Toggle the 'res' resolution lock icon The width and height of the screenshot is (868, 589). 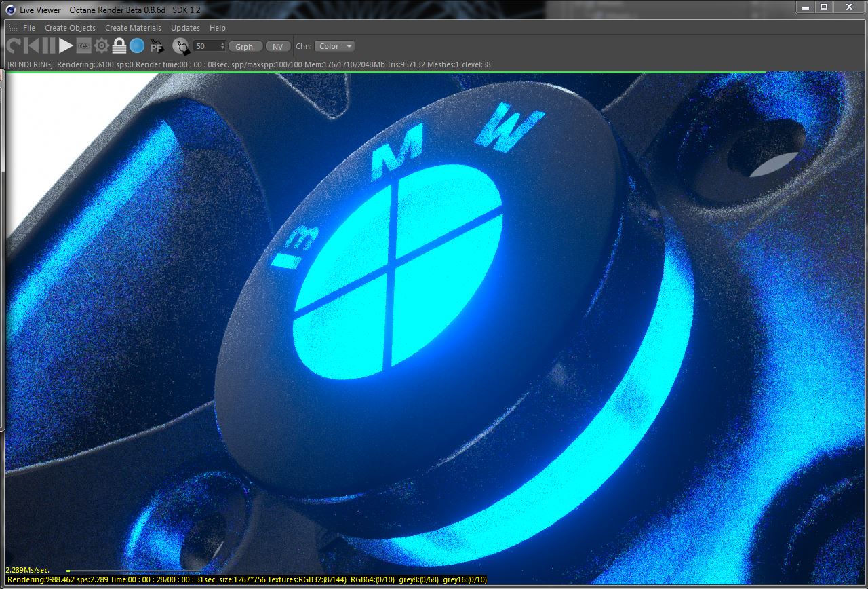click(x=83, y=46)
